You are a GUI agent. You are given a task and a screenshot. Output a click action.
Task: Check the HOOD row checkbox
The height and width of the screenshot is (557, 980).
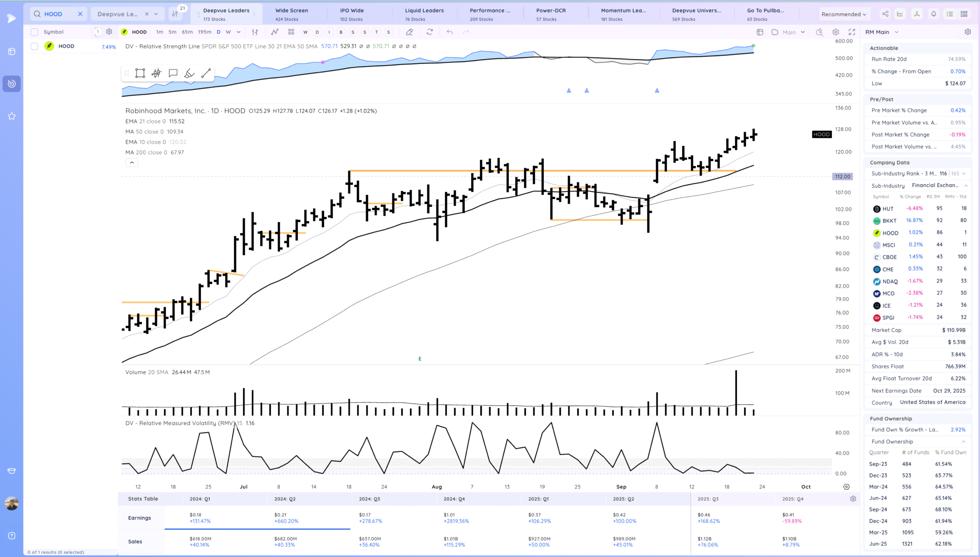pos(34,46)
